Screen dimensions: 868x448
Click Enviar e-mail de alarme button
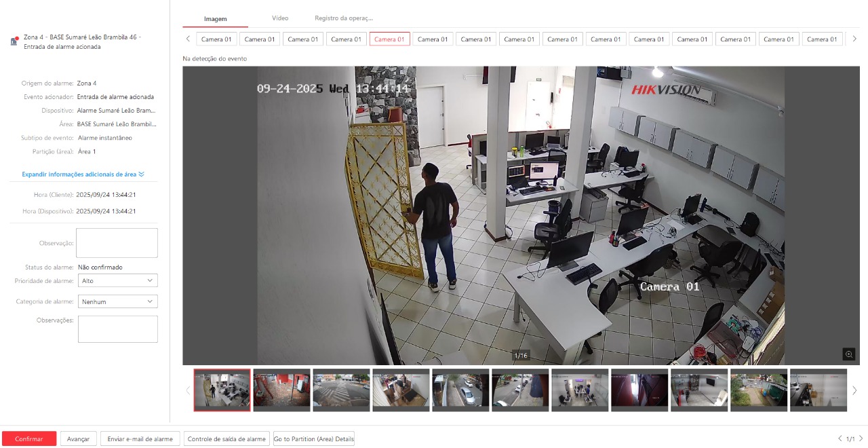point(140,439)
